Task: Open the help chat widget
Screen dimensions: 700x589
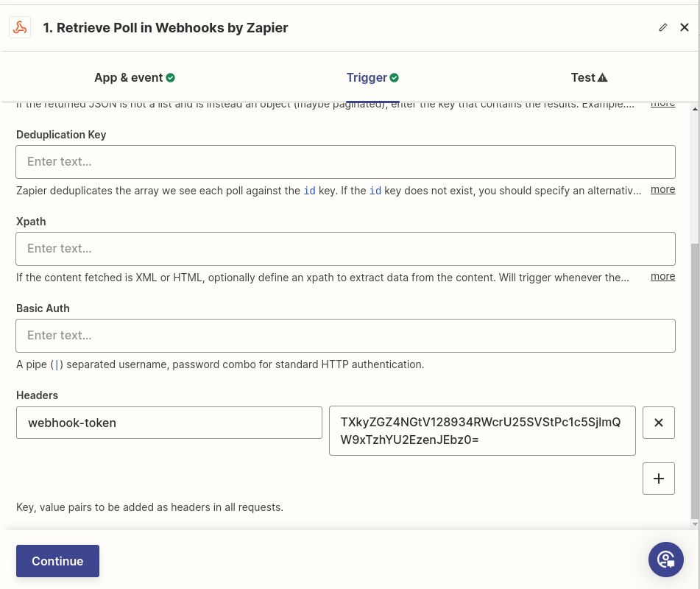Action: tap(666, 560)
